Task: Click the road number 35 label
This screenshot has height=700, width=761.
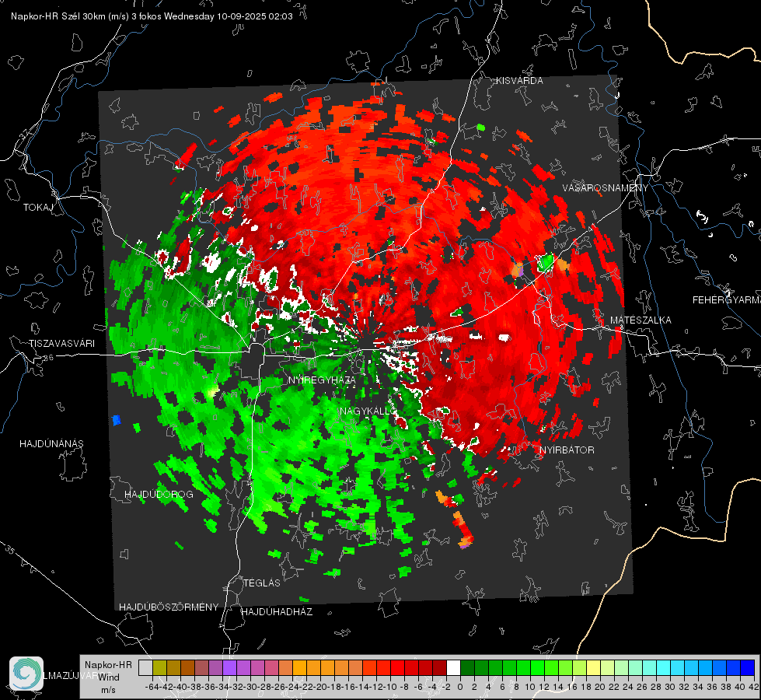Action: tap(10, 550)
